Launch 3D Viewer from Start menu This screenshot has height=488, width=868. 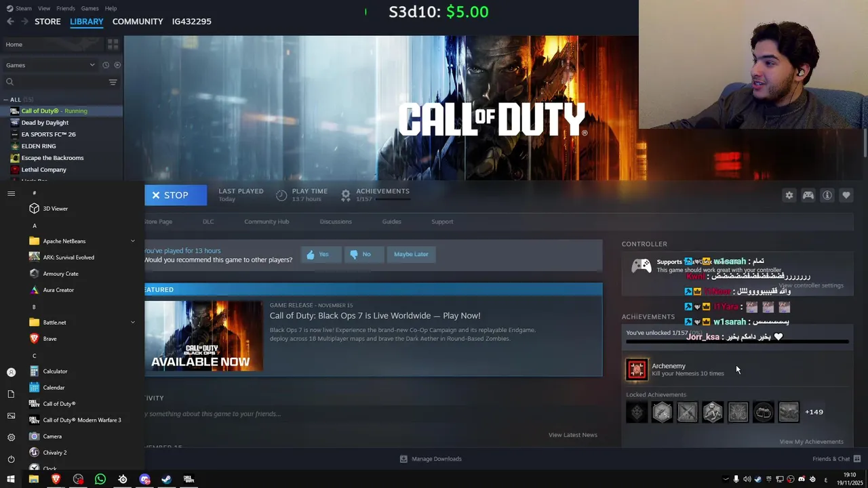56,209
